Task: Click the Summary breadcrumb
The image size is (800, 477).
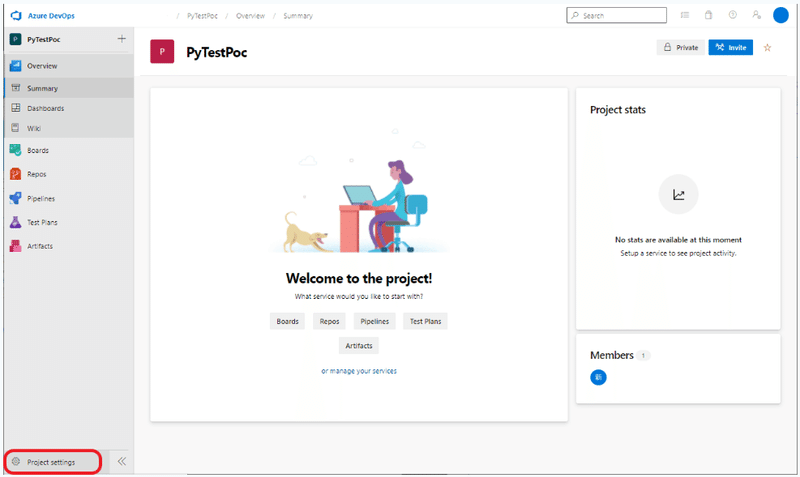Action: pos(298,16)
